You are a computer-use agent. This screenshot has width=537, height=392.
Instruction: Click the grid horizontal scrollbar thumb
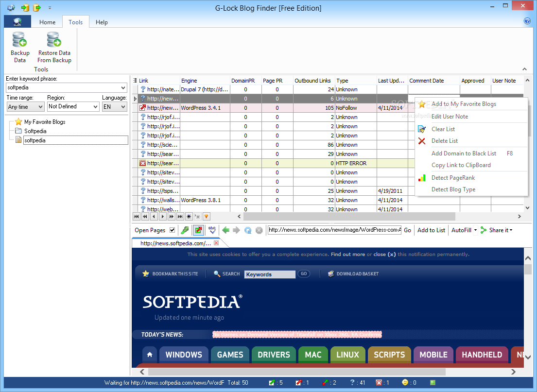click(349, 216)
